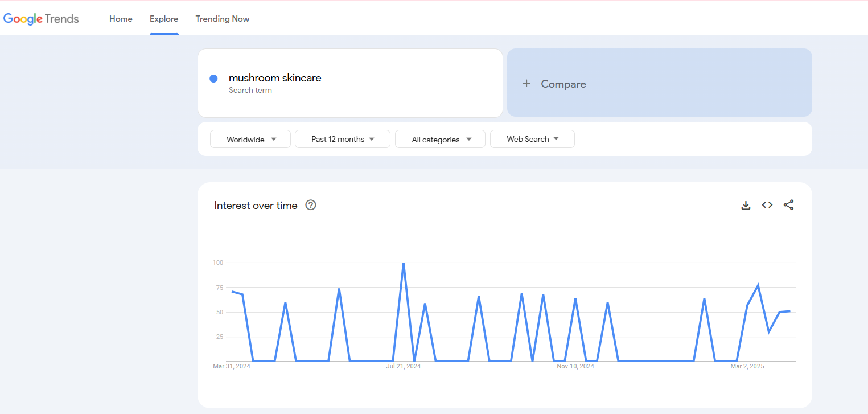The height and width of the screenshot is (414, 868).
Task: Open the Worldwide region dropdown
Action: click(250, 139)
